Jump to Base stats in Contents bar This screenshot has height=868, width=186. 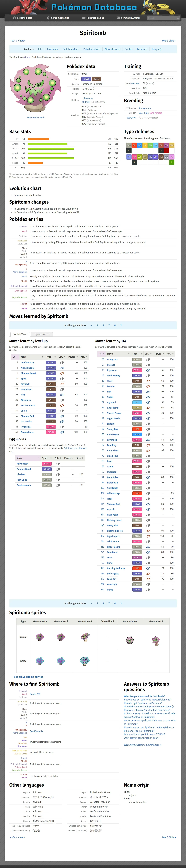(x=52, y=49)
